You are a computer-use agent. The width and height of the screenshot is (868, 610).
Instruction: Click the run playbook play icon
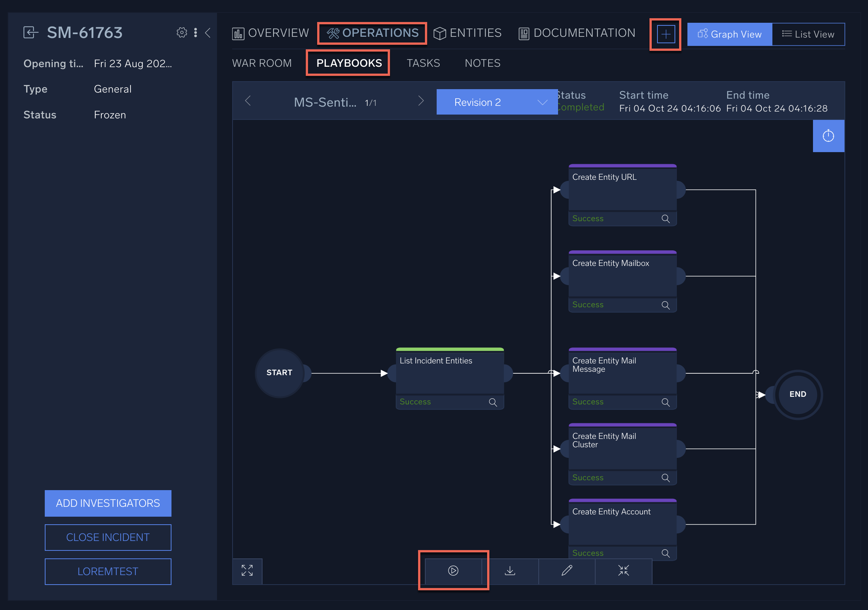(x=453, y=571)
